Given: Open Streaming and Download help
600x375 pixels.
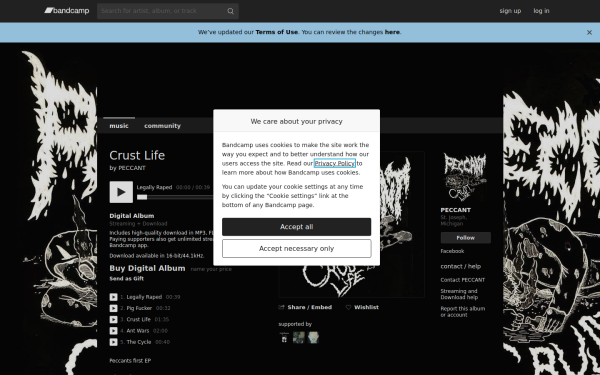Looking at the screenshot, I should [x=459, y=294].
